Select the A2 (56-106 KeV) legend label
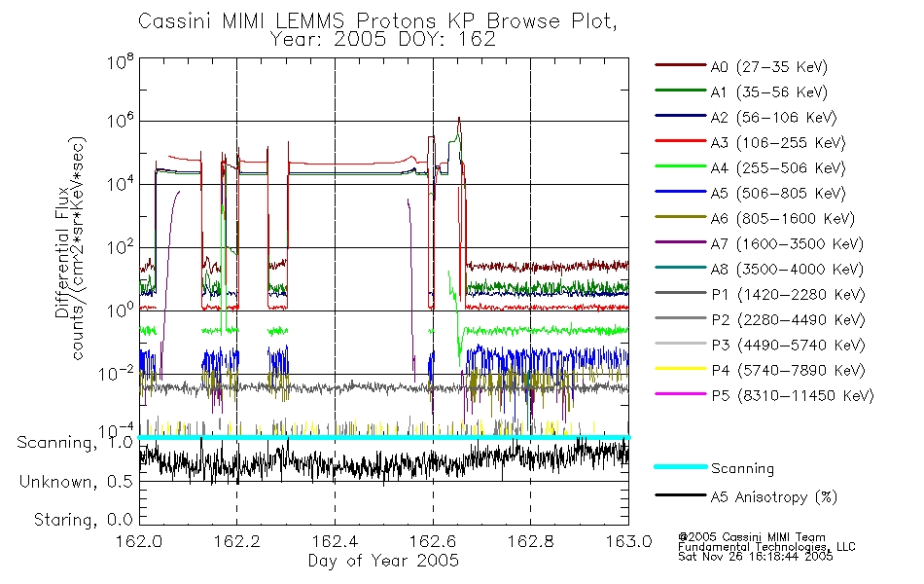The height and width of the screenshot is (584, 924). point(774,118)
